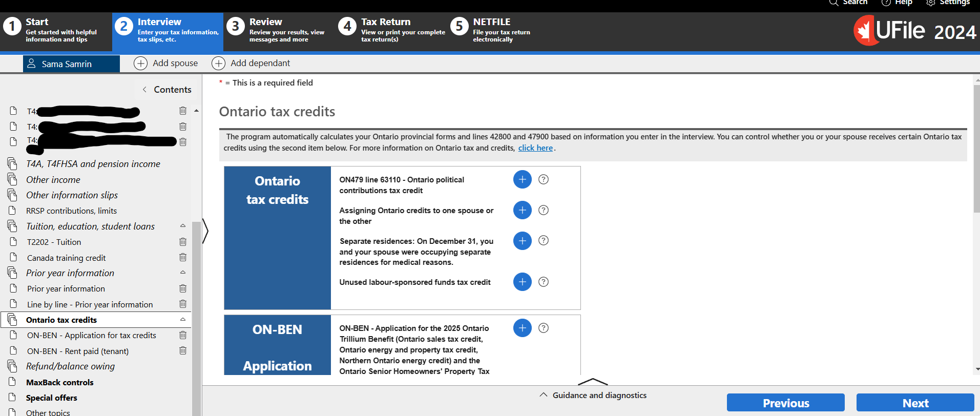Add ON-BEN Trillium Benefit application entry

point(522,328)
